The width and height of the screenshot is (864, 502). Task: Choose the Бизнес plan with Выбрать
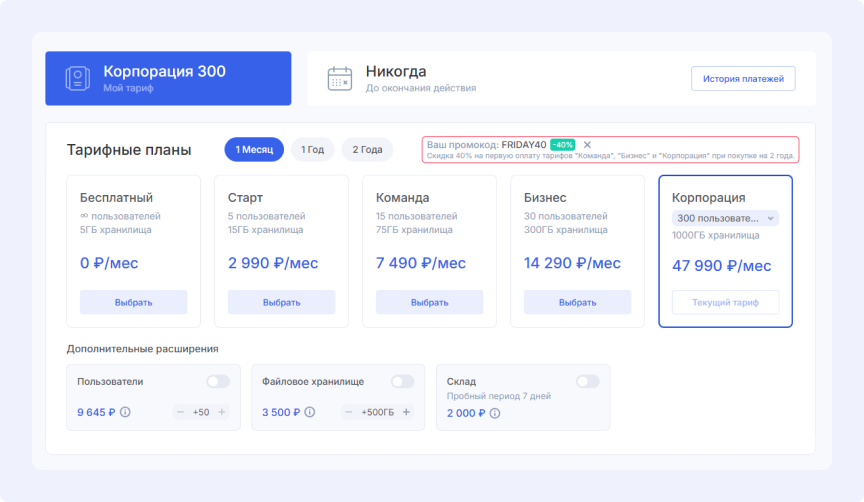(577, 302)
